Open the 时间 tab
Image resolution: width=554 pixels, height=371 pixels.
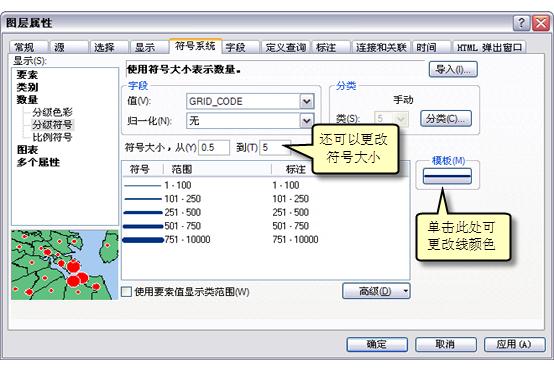[x=431, y=47]
